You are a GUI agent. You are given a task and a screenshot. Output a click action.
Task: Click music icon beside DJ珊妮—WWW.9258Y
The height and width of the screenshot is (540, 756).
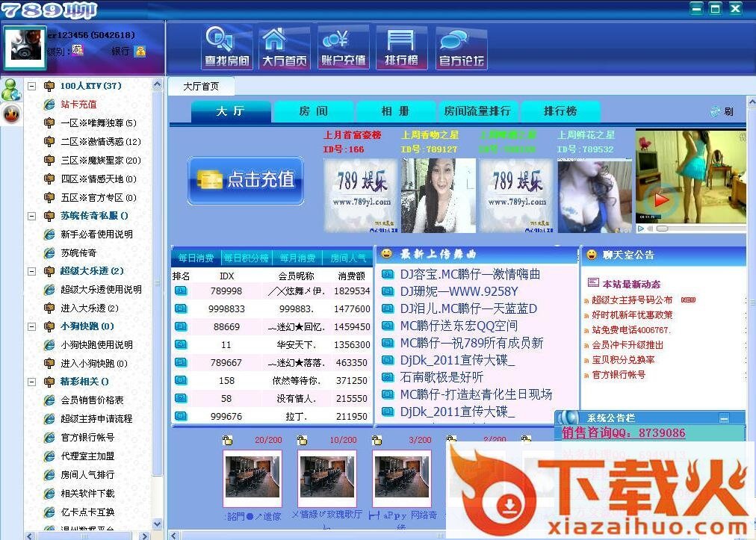(388, 291)
